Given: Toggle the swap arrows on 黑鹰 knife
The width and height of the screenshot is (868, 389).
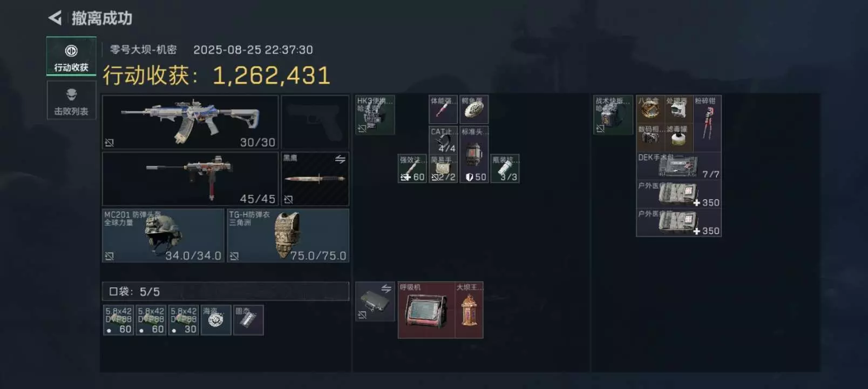Looking at the screenshot, I should [340, 159].
